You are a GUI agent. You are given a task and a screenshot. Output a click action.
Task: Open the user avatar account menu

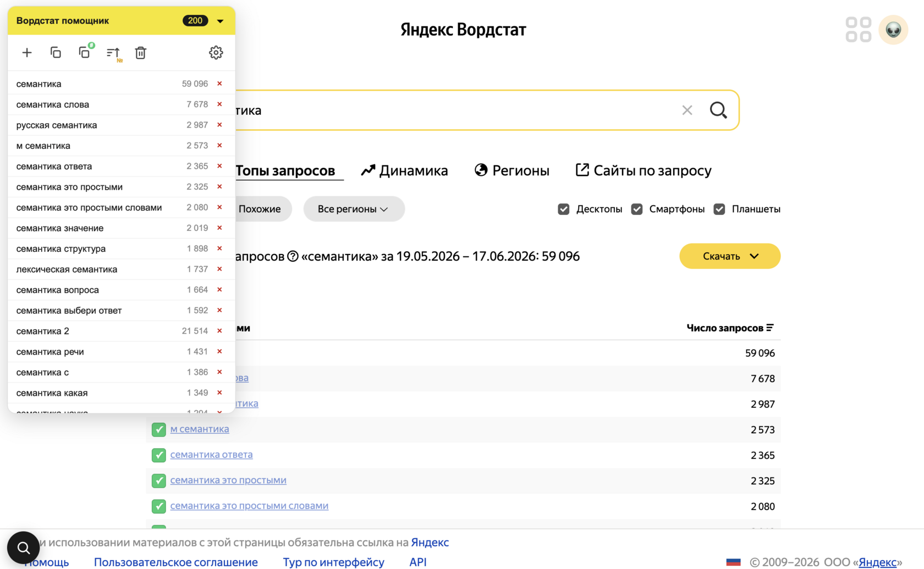tap(893, 30)
